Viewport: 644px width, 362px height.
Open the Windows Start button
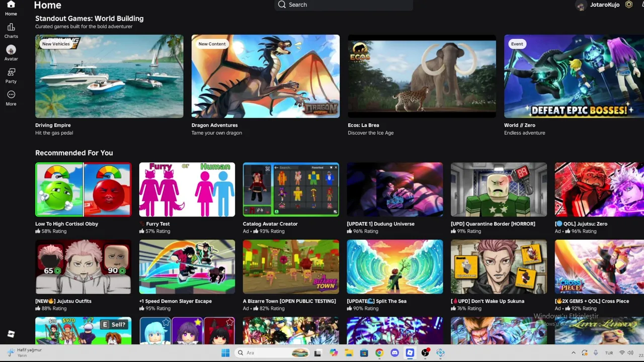(x=225, y=353)
